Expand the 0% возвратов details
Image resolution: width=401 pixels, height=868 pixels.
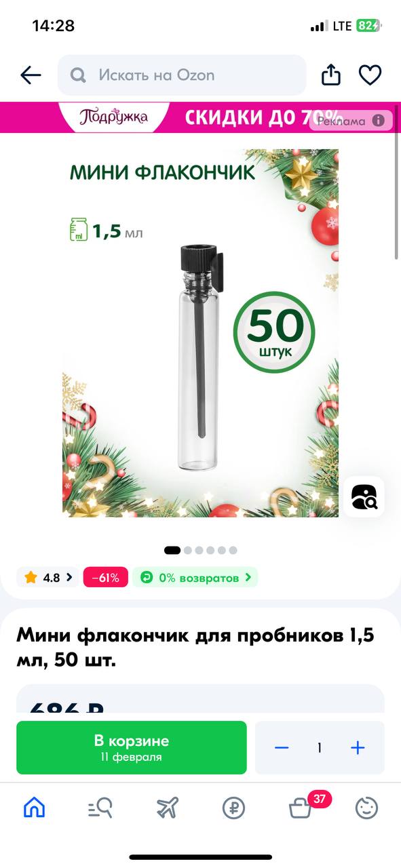click(x=195, y=578)
